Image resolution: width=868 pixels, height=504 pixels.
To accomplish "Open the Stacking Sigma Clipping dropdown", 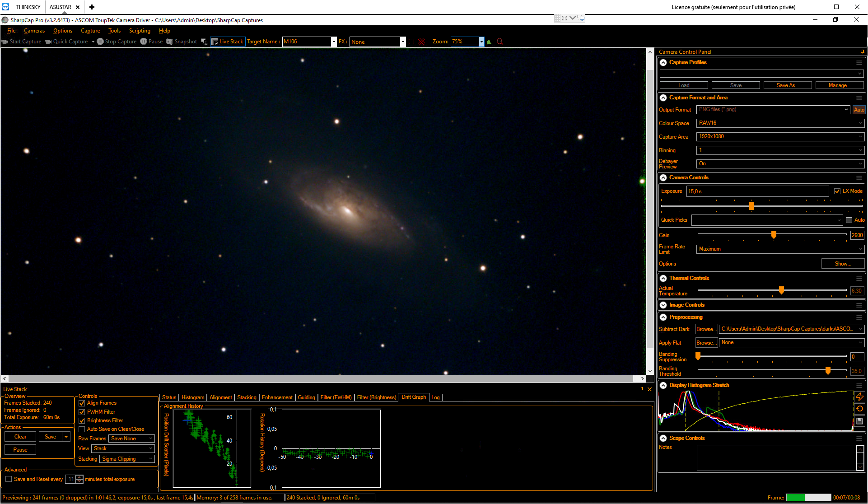I will point(127,459).
